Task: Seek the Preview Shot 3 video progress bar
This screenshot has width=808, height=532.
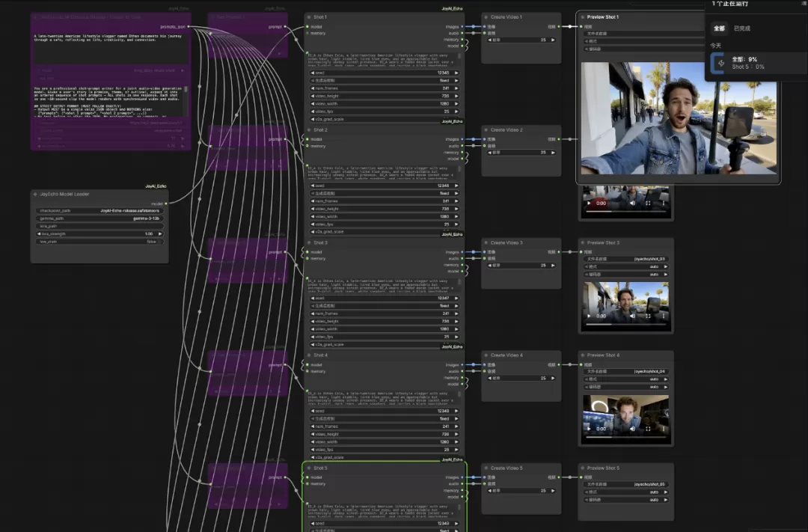Action: (x=626, y=324)
